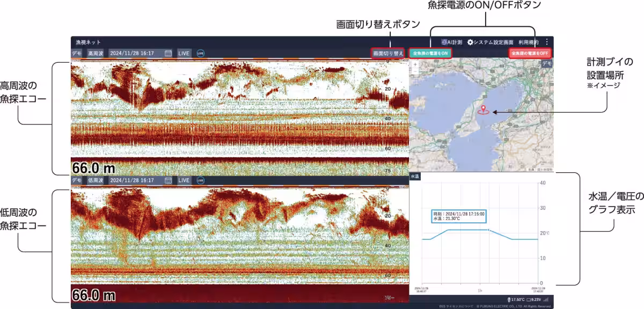Screen dimensions: 644x309
Task: Click round LIVE icon in 高周波 panel
Action: click(x=201, y=53)
